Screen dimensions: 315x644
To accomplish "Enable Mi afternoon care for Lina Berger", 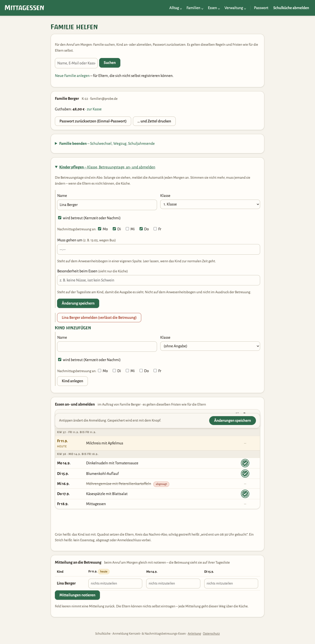I will (x=127, y=229).
